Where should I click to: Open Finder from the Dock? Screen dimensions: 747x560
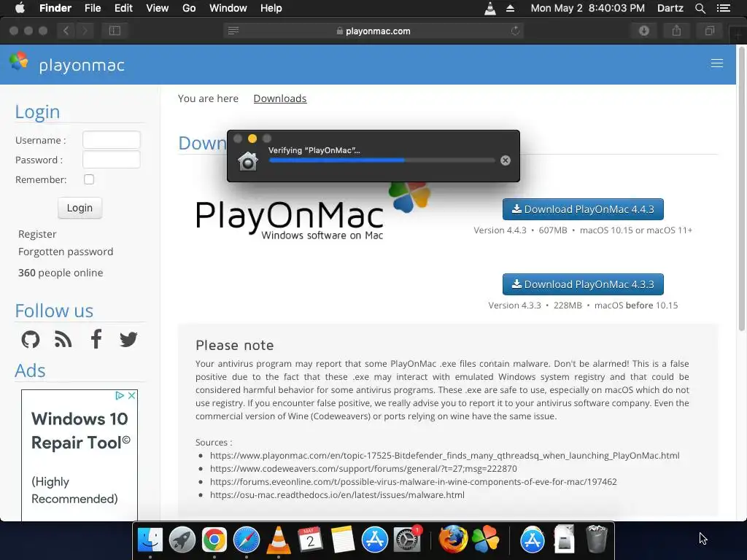(x=150, y=540)
